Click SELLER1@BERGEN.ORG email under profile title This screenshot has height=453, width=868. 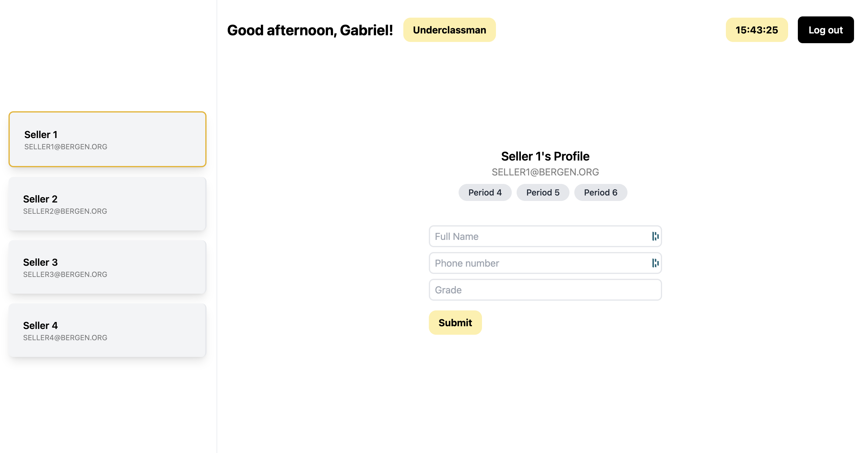pos(545,172)
